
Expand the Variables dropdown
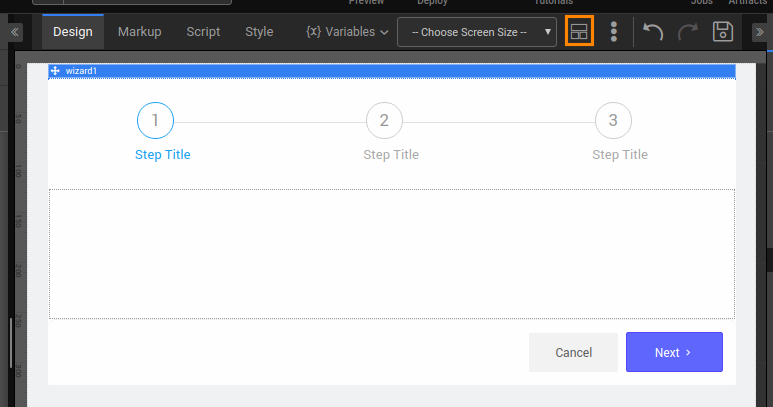tap(347, 32)
